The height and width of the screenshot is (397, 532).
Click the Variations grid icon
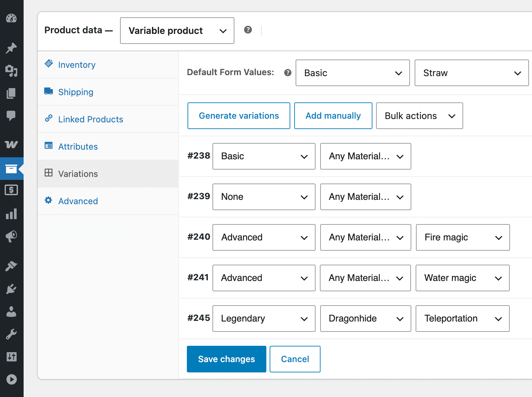pyautogui.click(x=49, y=173)
